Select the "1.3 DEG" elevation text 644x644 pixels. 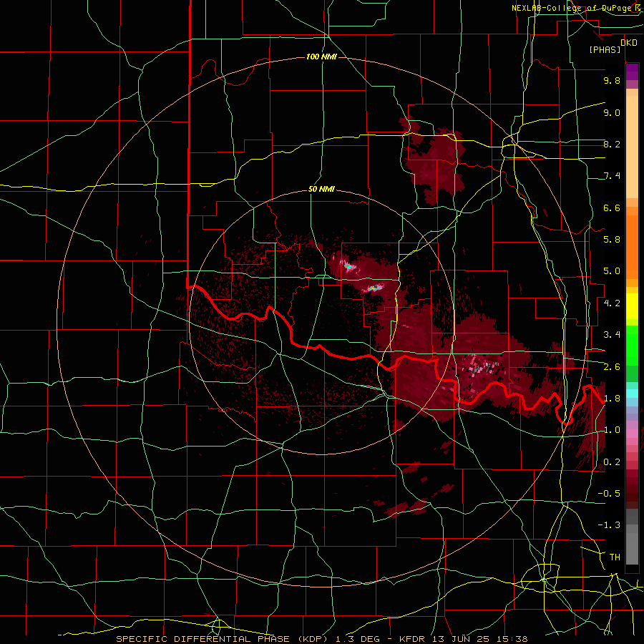357,639
